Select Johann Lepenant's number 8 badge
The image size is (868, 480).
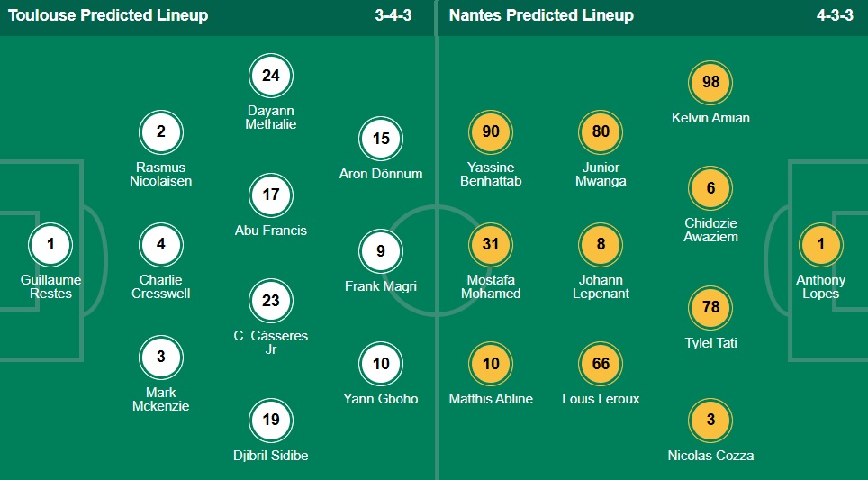601,244
